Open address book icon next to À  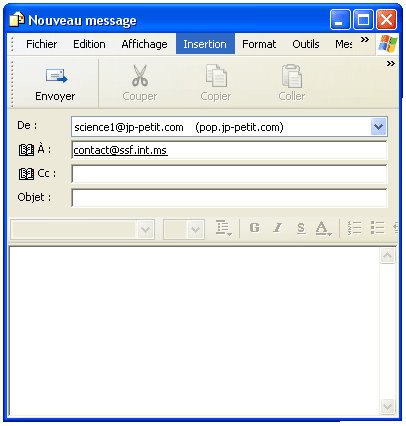26,150
